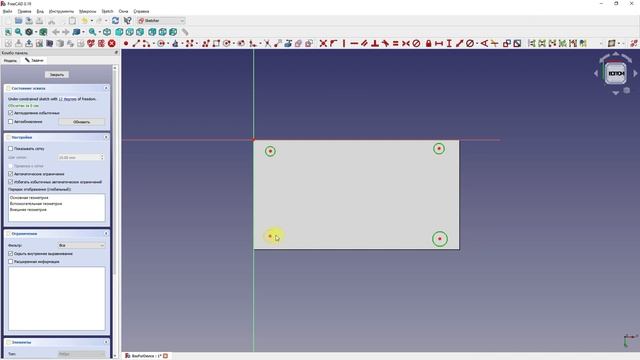
Task: Toggle Автоудаление избыточных checkbox
Action: [x=11, y=113]
